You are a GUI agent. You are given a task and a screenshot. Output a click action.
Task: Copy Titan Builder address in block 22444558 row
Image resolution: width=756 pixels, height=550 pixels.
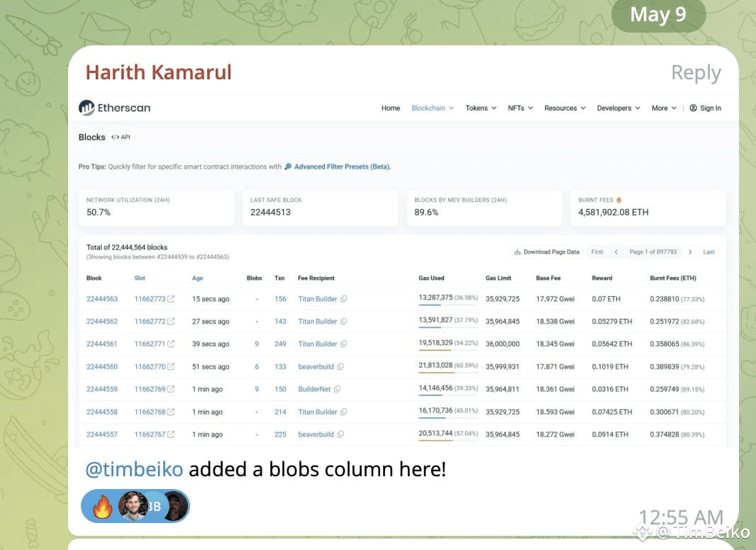(343, 412)
